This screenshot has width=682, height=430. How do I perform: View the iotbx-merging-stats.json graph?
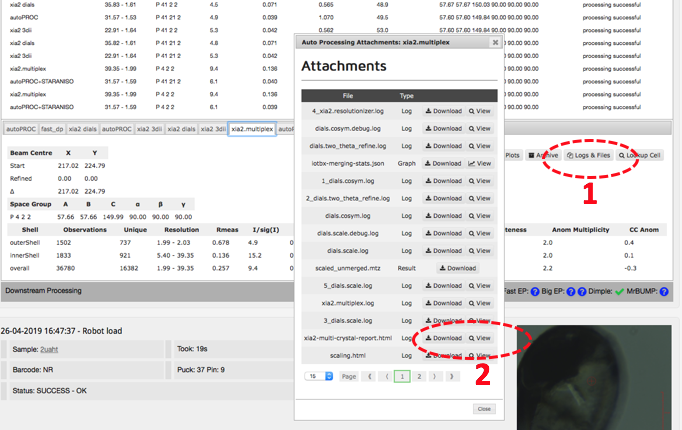tap(480, 162)
